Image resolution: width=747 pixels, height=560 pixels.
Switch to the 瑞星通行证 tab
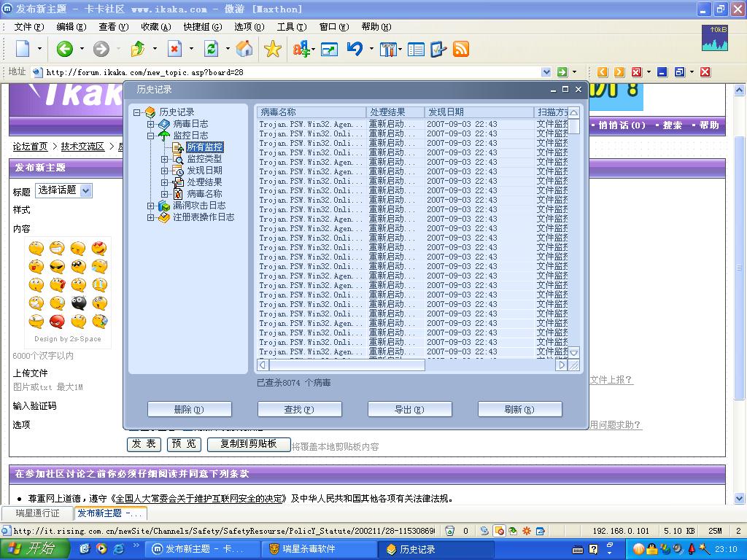point(38,513)
